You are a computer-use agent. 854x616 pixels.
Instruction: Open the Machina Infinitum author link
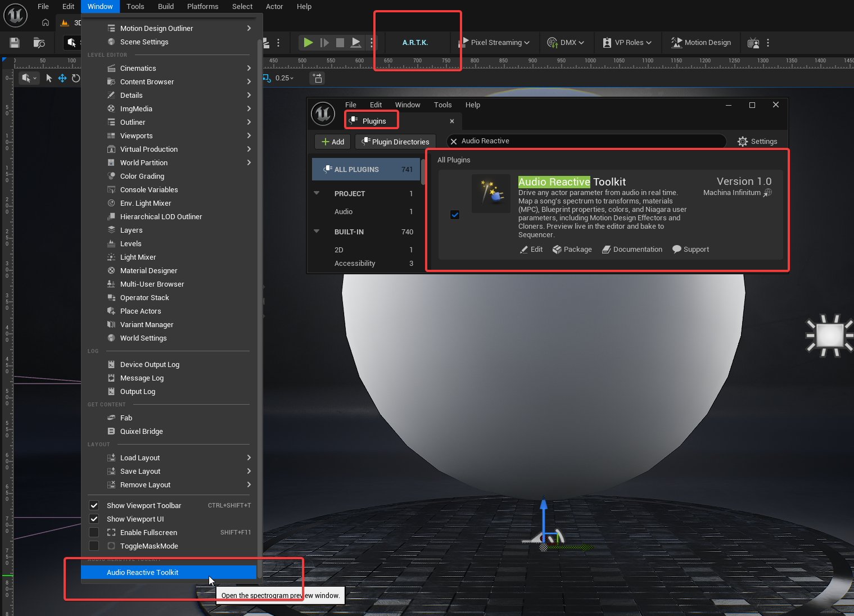tap(738, 193)
